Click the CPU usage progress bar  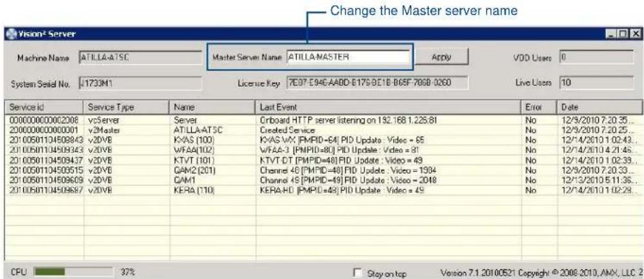click(74, 272)
